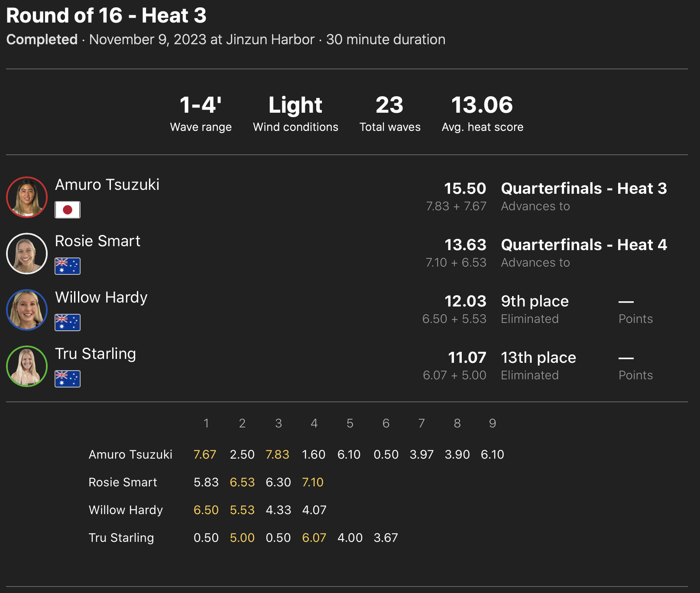Click Australia flag under Tru Starling
Viewport: 700px width, 593px height.
tap(68, 379)
